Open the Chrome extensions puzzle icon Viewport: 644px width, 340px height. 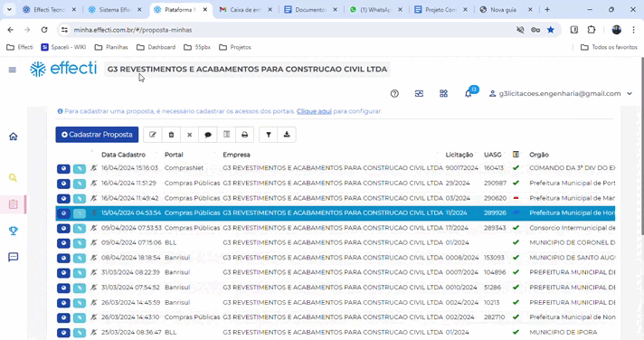[x=592, y=30]
